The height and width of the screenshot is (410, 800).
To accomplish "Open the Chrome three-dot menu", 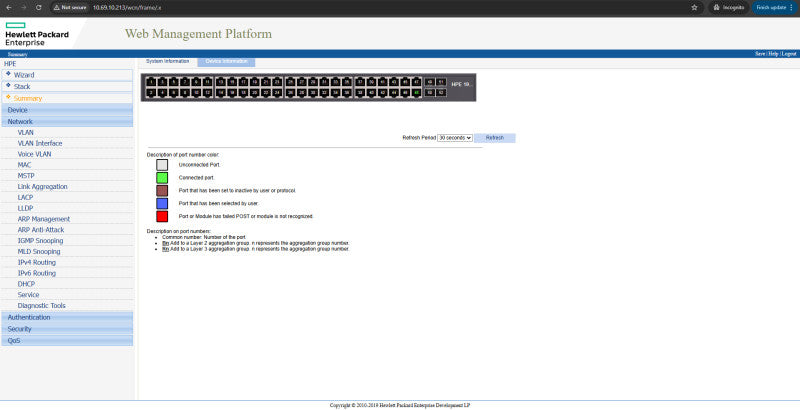I will click(791, 8).
